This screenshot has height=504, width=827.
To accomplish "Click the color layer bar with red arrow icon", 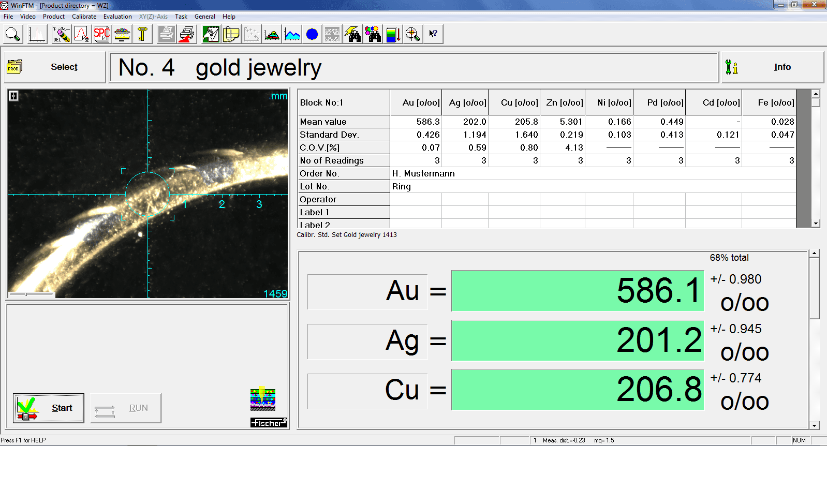I will (393, 35).
